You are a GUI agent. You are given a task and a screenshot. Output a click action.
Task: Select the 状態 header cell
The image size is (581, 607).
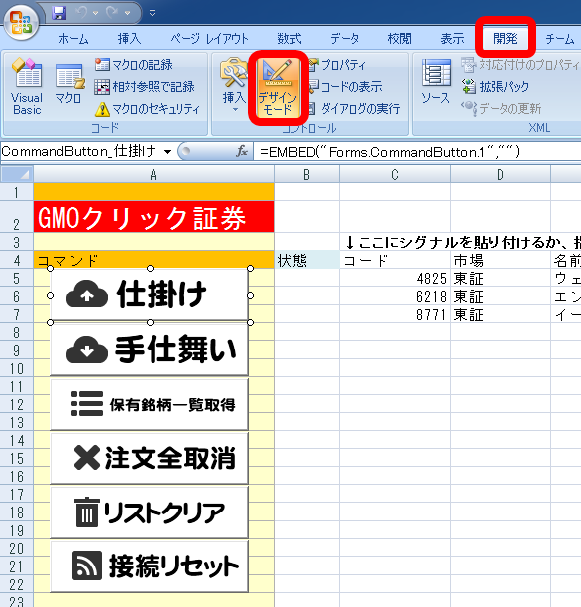(307, 260)
